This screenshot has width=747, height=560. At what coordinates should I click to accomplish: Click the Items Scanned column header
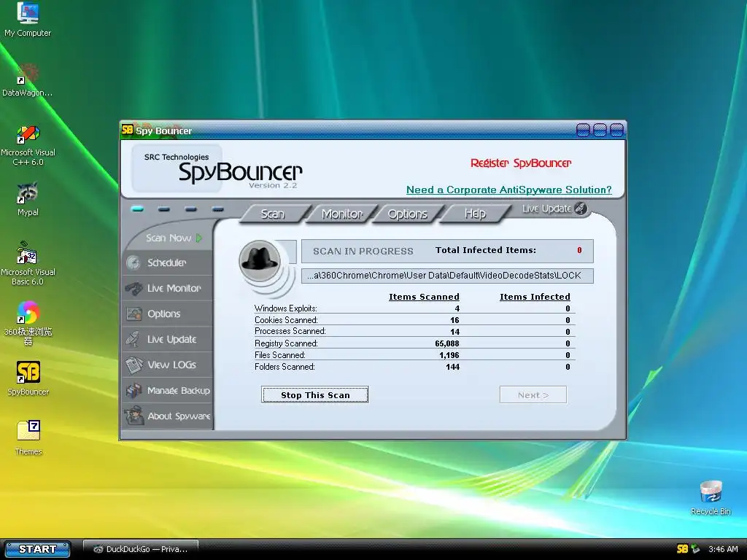pyautogui.click(x=424, y=297)
